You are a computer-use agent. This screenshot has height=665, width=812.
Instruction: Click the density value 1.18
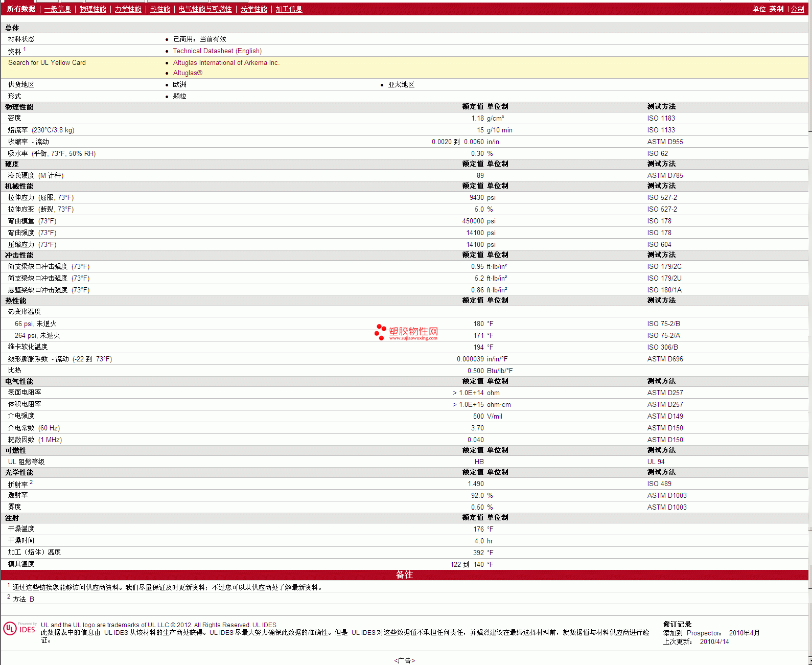pos(477,118)
